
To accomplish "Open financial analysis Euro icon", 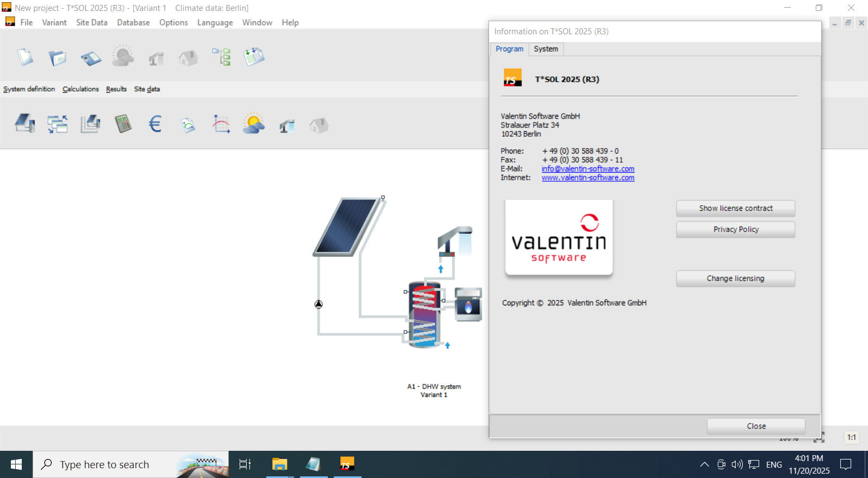I will [x=155, y=124].
